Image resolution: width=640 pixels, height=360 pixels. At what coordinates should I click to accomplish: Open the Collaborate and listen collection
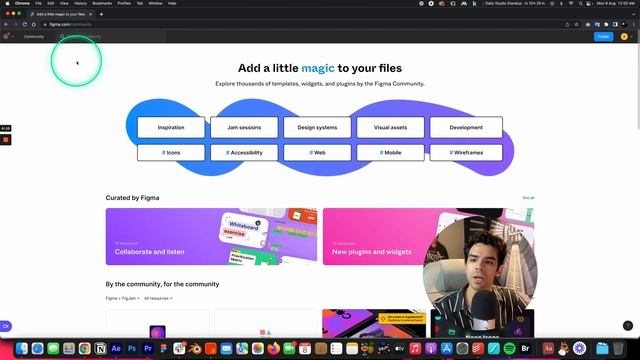click(211, 237)
